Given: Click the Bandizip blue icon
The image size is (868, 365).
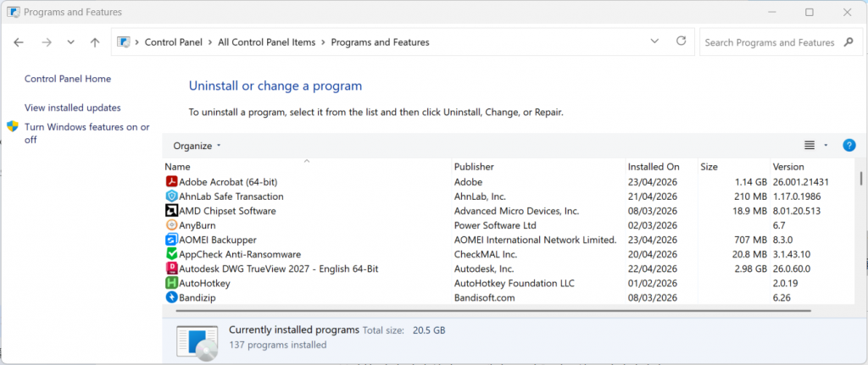Looking at the screenshot, I should [171, 297].
